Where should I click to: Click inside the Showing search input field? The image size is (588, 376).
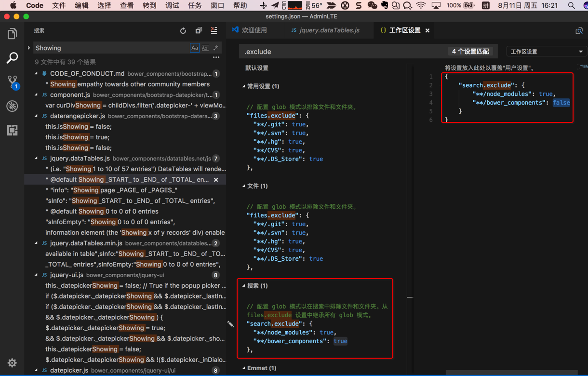tap(111, 48)
